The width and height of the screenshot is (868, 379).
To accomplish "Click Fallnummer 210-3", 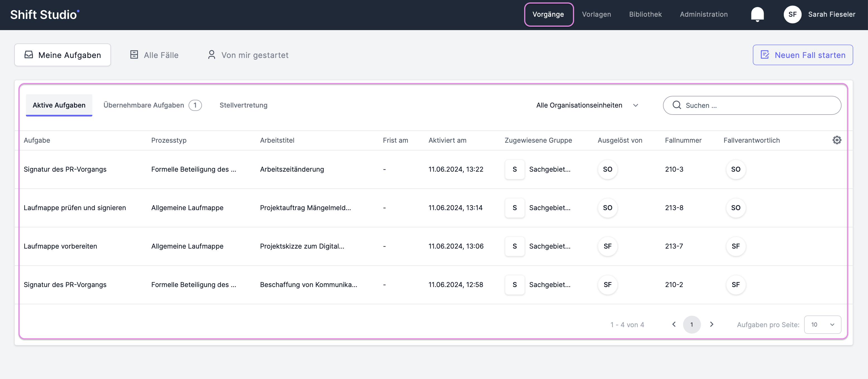I will 674,169.
